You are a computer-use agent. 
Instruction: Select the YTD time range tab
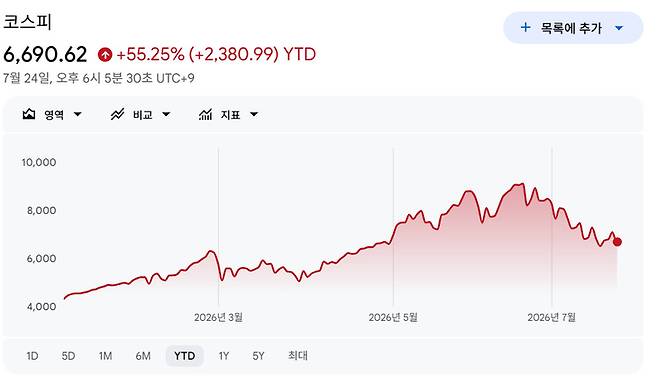point(185,356)
